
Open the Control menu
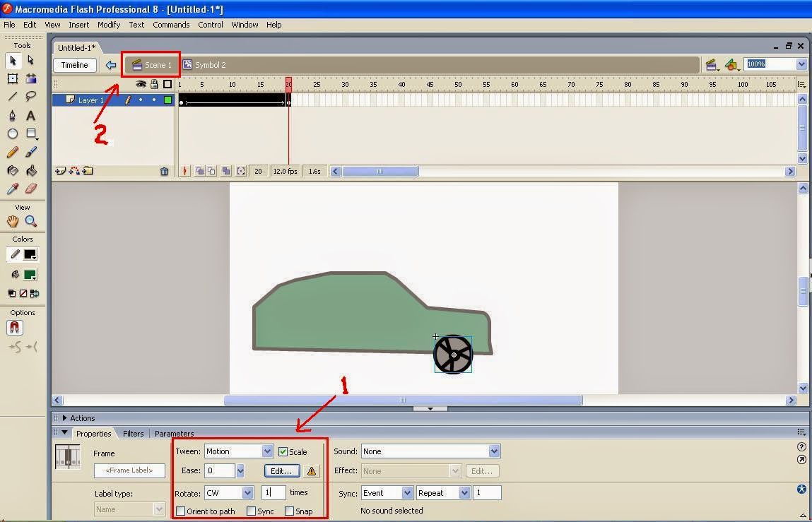tap(211, 24)
